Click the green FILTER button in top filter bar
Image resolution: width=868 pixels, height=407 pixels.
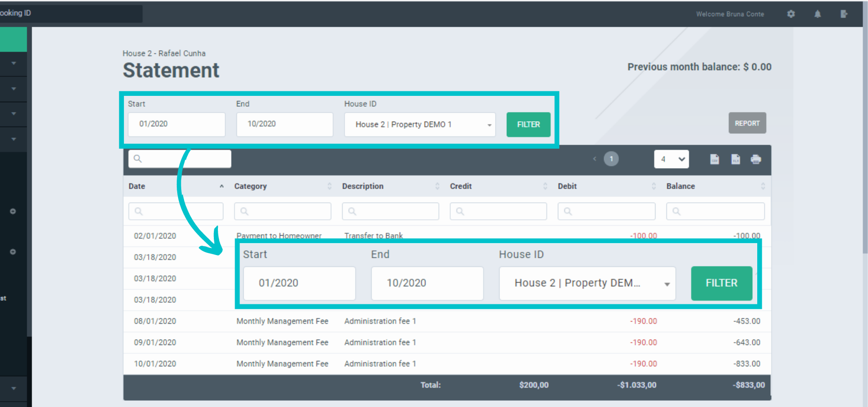coord(528,124)
